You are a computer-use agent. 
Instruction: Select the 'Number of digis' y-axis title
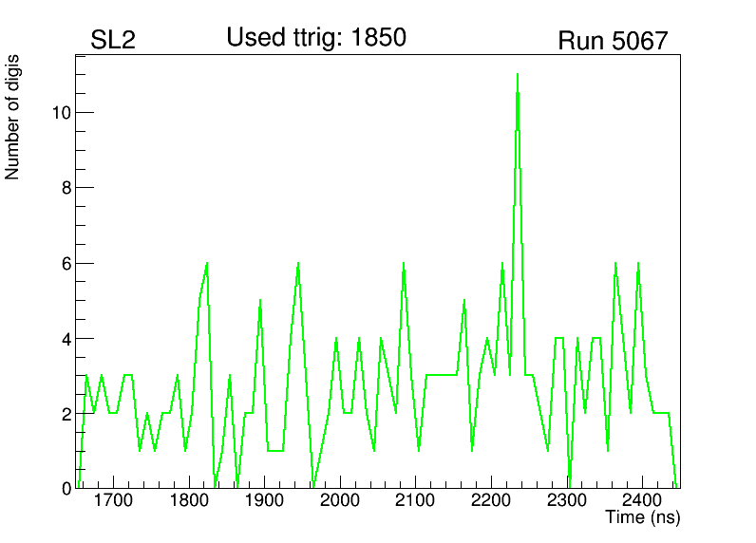tap(13, 118)
